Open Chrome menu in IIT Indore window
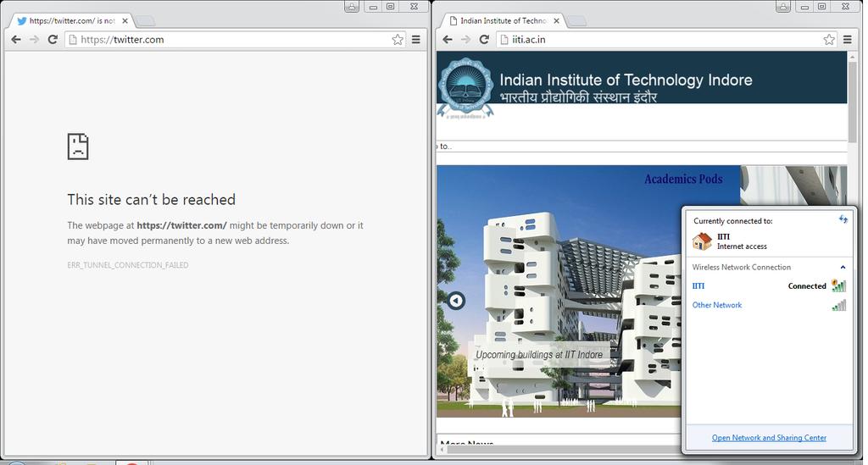 (847, 40)
